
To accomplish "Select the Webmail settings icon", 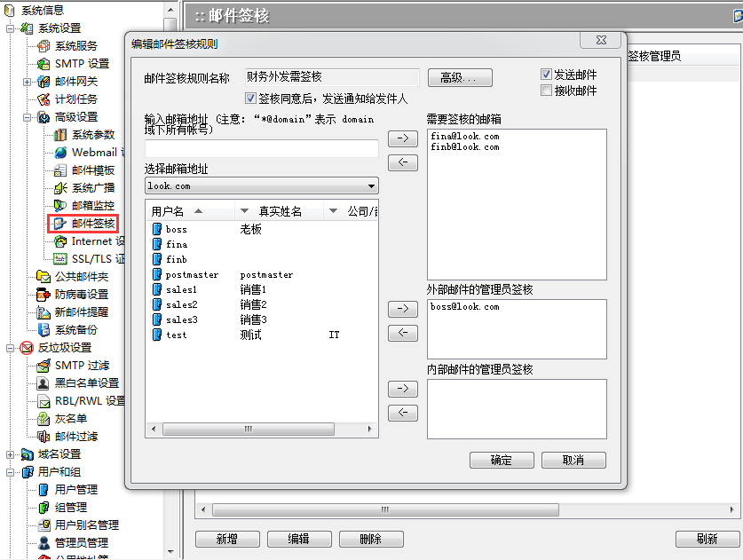I will (x=62, y=152).
